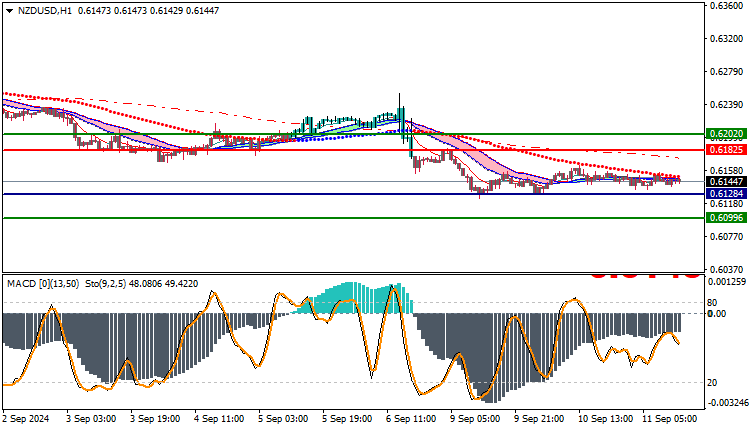Click the 5 Sep 19:00 time label

[347, 419]
